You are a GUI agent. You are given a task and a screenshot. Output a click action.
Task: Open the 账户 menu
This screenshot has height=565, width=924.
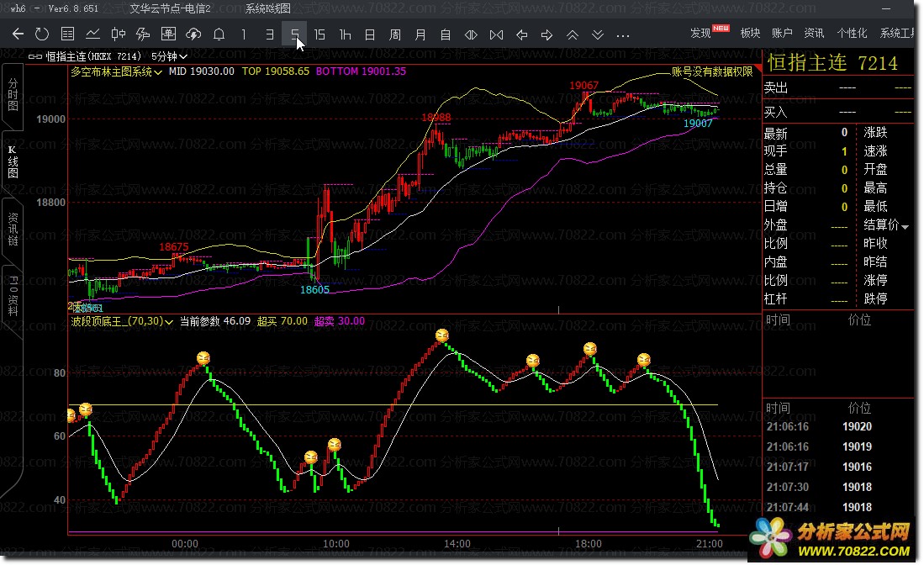tap(782, 33)
